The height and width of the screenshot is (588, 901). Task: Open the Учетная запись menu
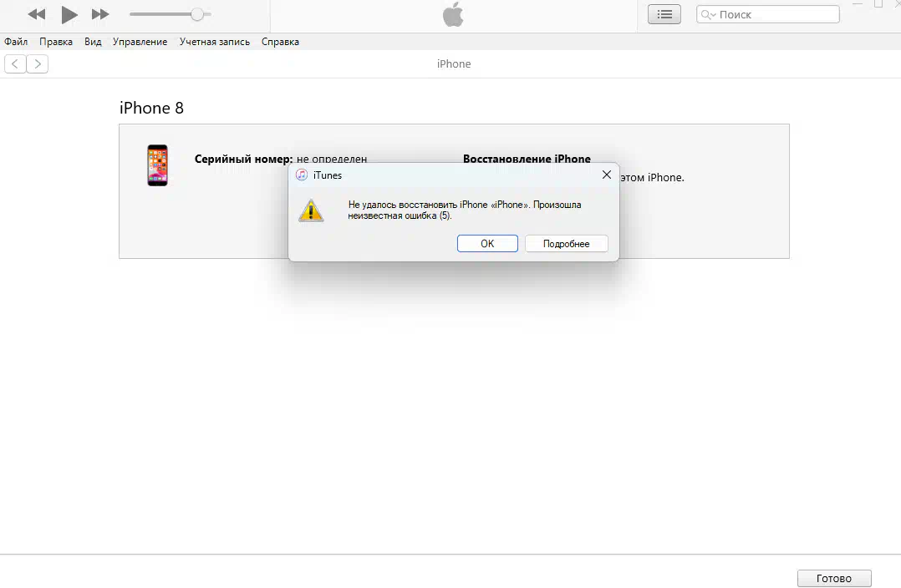tap(214, 42)
